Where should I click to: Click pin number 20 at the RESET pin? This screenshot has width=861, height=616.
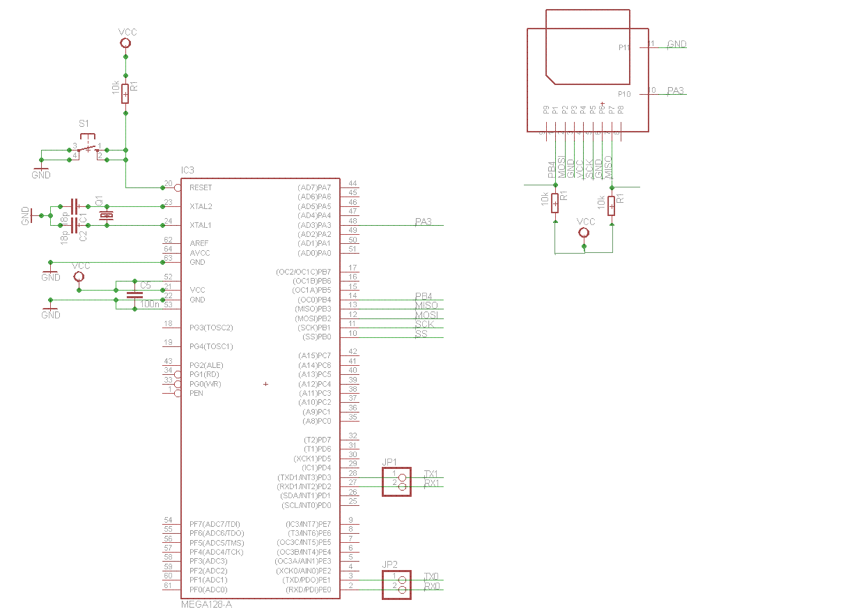pos(168,184)
